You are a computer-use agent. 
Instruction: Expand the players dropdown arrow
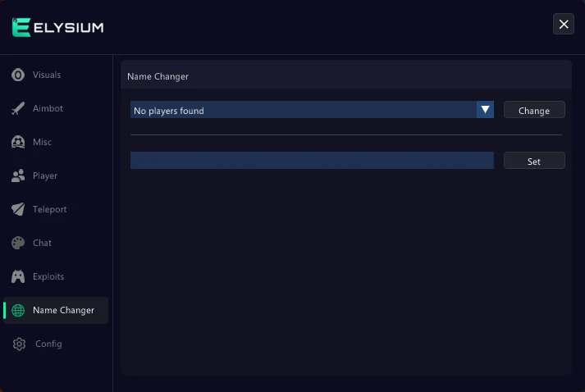(485, 110)
